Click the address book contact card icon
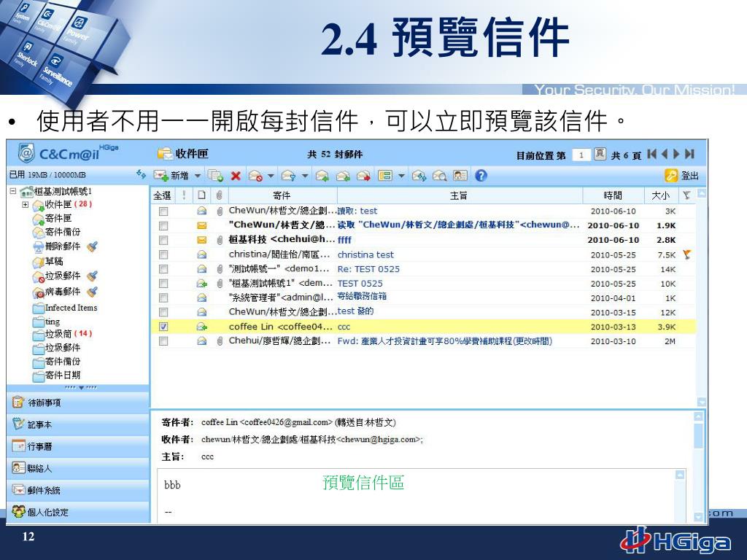Image resolution: width=747 pixels, height=560 pixels. (460, 176)
